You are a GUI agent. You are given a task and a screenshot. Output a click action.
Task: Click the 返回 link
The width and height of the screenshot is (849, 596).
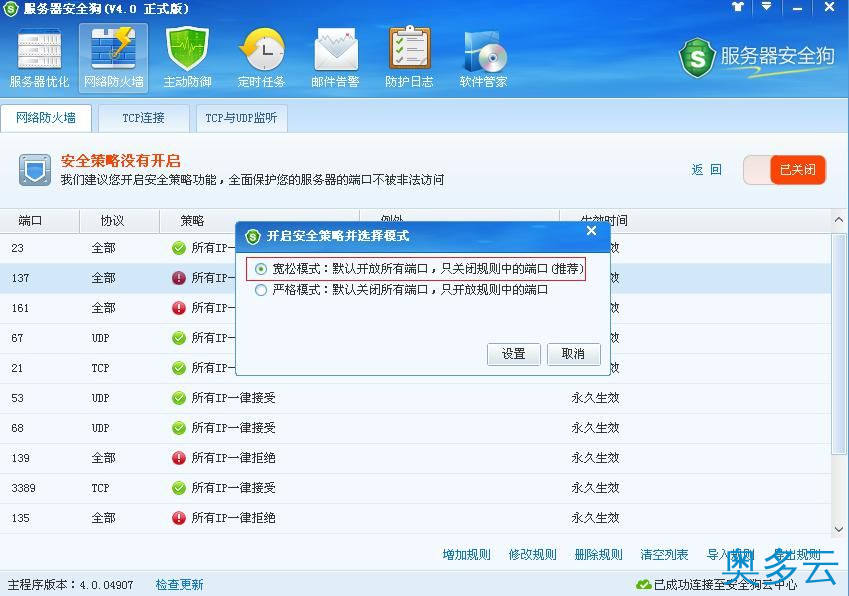(707, 170)
